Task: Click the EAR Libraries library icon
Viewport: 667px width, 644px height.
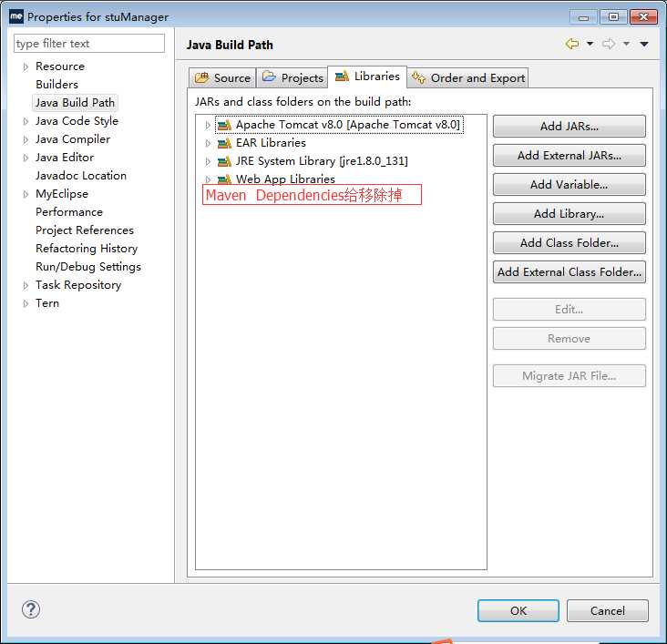Action: (x=224, y=143)
